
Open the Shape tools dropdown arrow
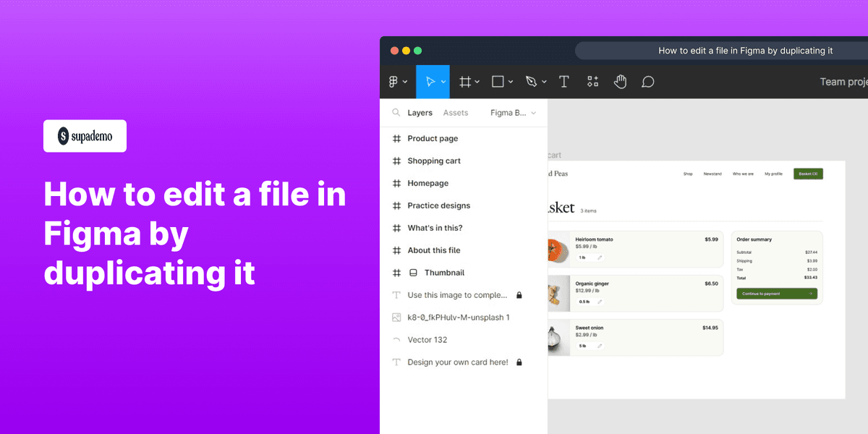click(x=510, y=81)
